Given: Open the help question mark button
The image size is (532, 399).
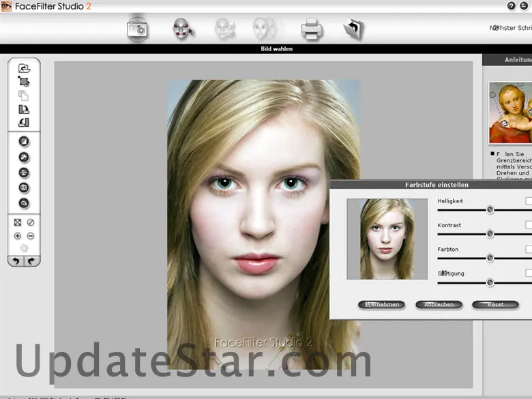Looking at the screenshot, I should pos(512,6).
